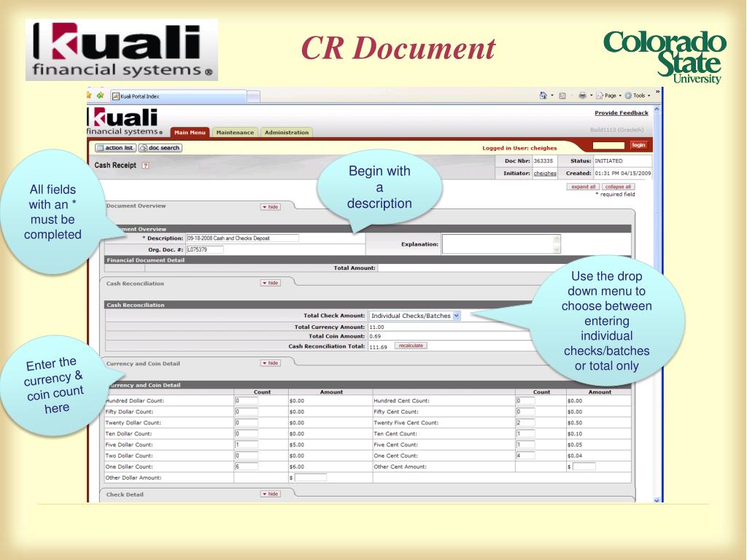Screen dimensions: 747x560
Task: Open the browser Tools menu
Action: [636, 96]
